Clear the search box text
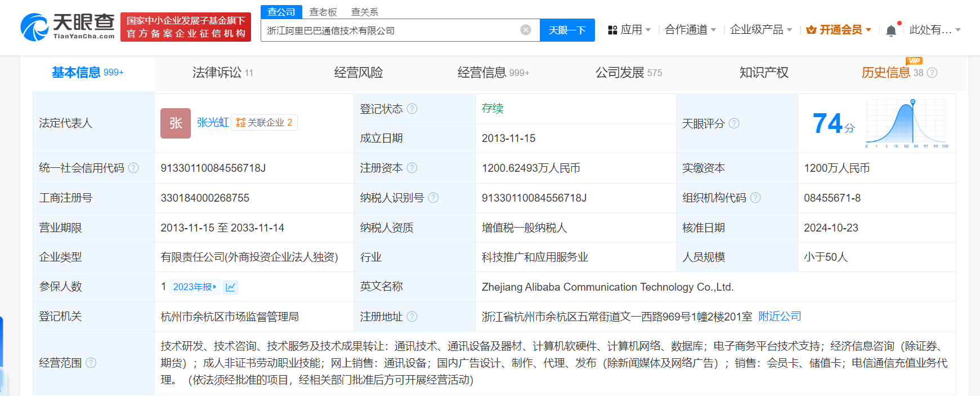980x396 pixels. pyautogui.click(x=525, y=30)
